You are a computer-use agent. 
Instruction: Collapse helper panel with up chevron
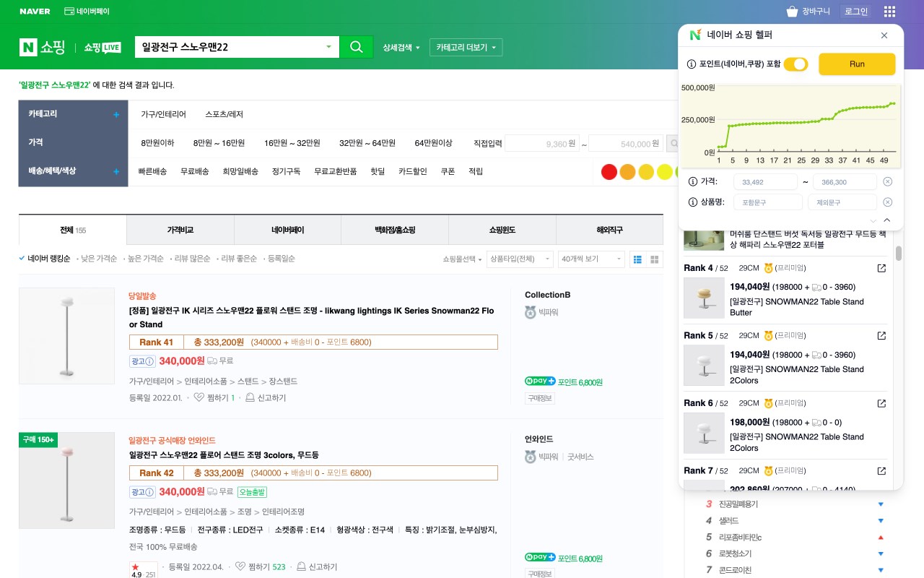click(887, 220)
